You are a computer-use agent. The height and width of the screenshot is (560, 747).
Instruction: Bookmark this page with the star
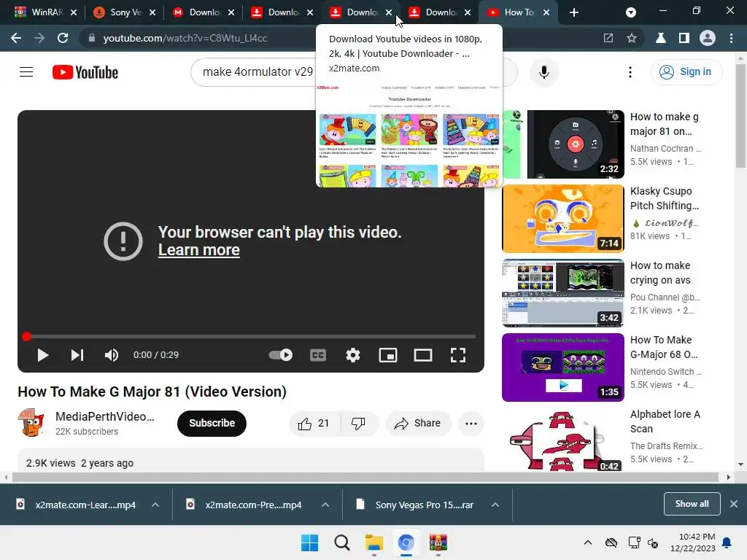pyautogui.click(x=632, y=38)
